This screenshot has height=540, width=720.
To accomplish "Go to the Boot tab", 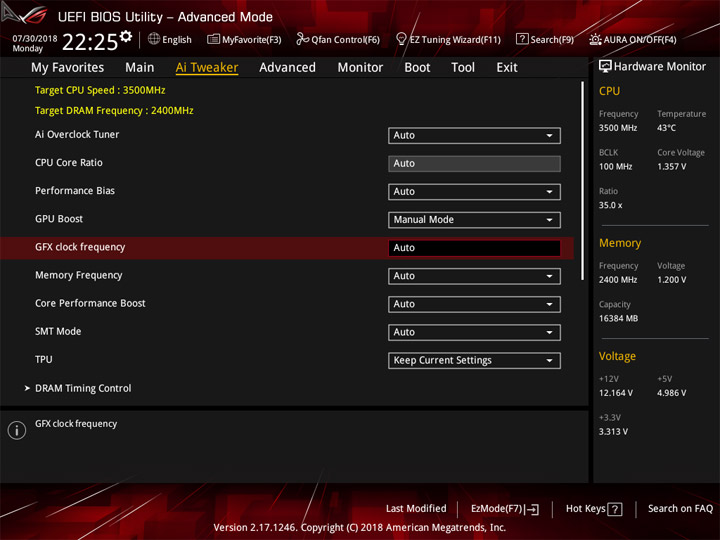I will point(417,68).
